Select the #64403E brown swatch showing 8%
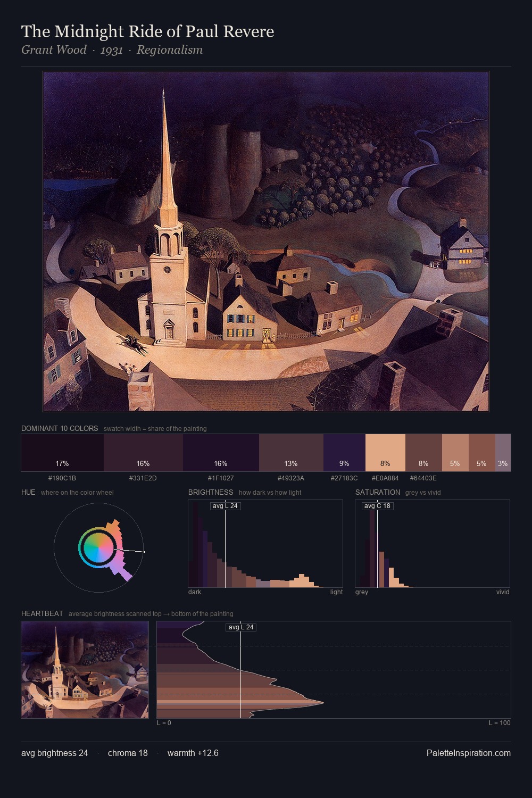 [423, 453]
